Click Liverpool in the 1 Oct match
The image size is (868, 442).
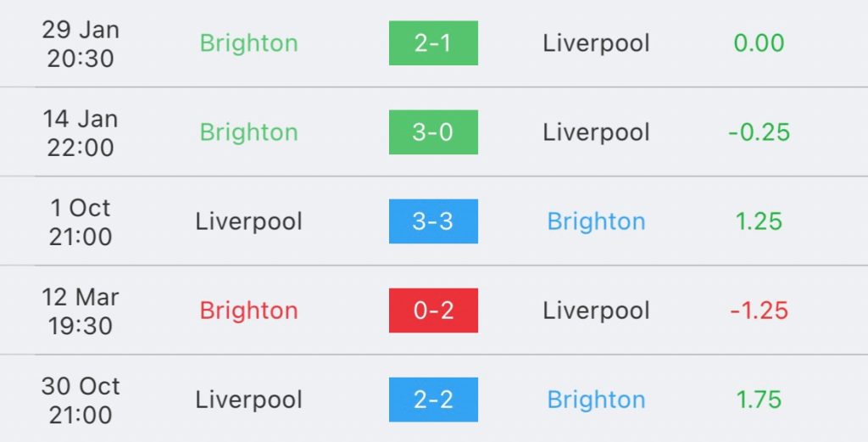(248, 221)
